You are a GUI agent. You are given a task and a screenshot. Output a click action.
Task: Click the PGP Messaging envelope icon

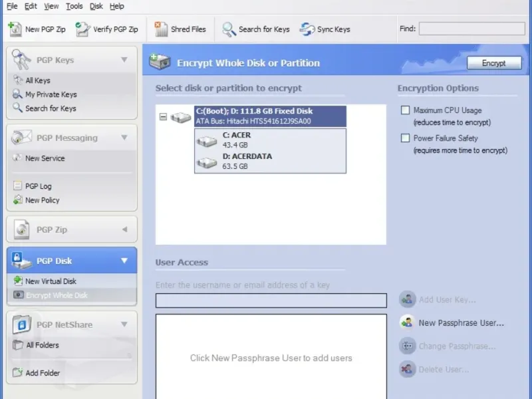click(21, 137)
